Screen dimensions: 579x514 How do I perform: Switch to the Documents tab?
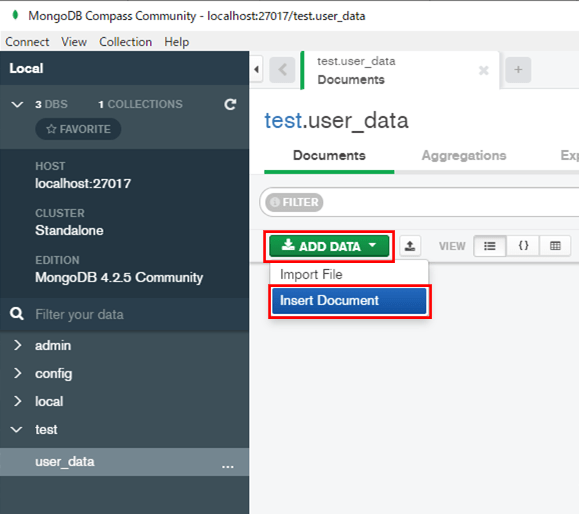click(329, 155)
